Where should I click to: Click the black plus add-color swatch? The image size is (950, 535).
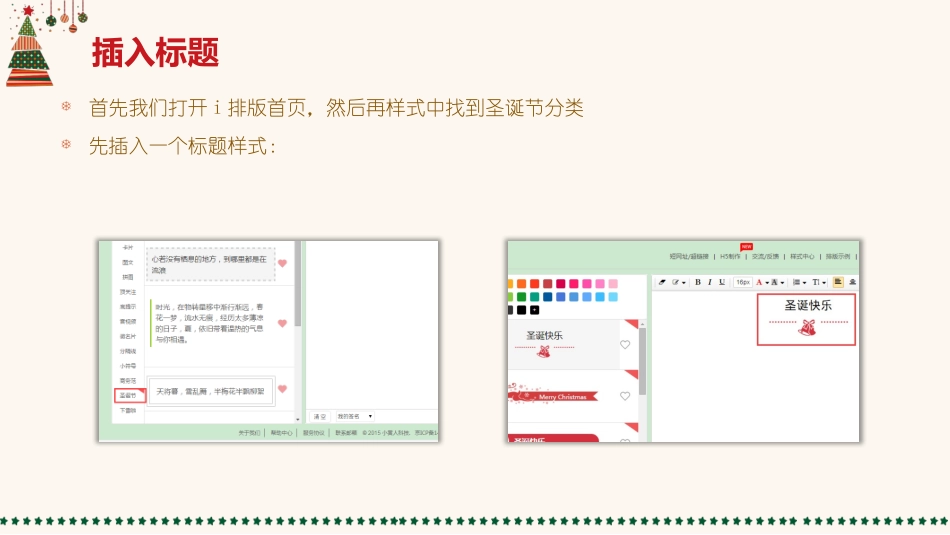pos(534,310)
